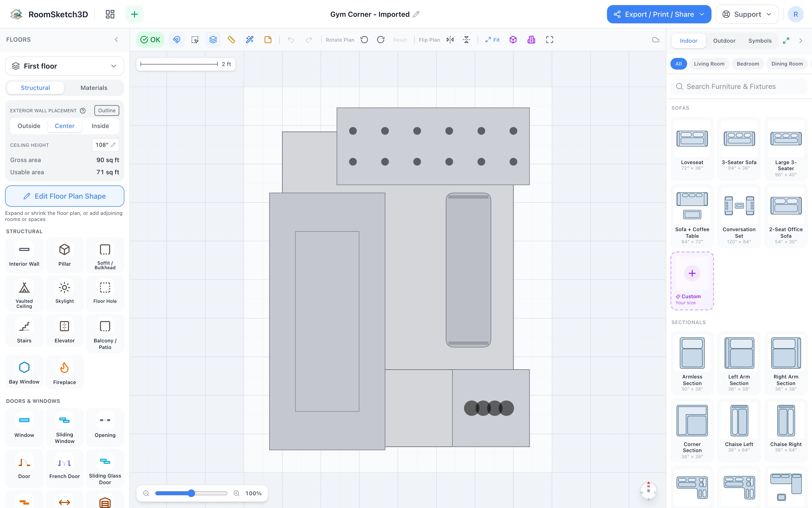Add a Sliding Glass Door

(105, 468)
